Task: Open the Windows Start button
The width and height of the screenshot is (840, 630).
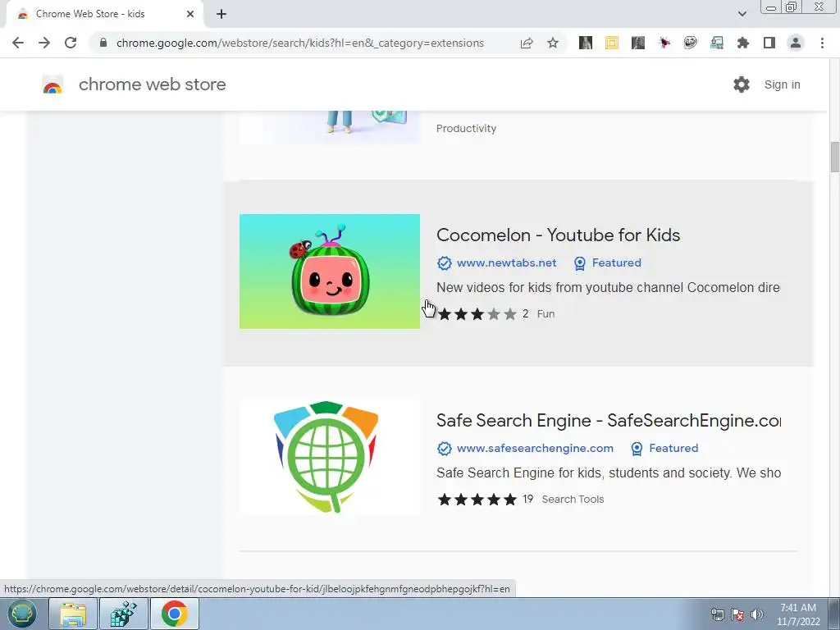Action: pos(21,614)
